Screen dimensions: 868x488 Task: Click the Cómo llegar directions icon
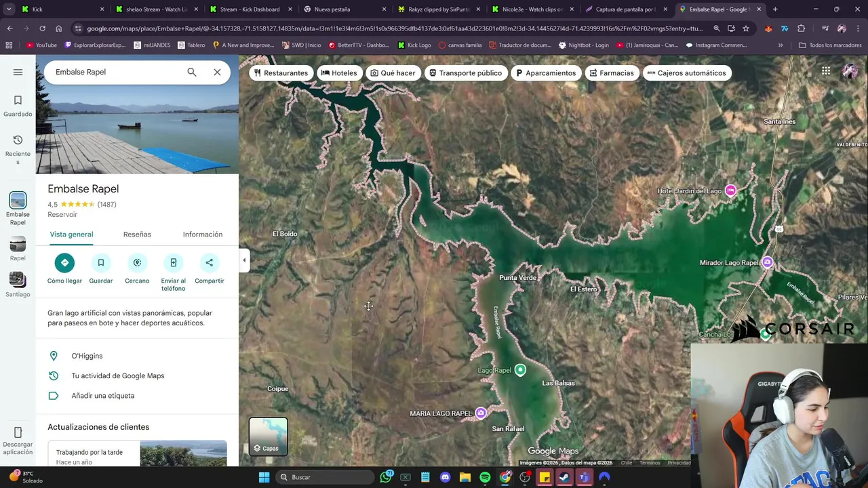64,262
